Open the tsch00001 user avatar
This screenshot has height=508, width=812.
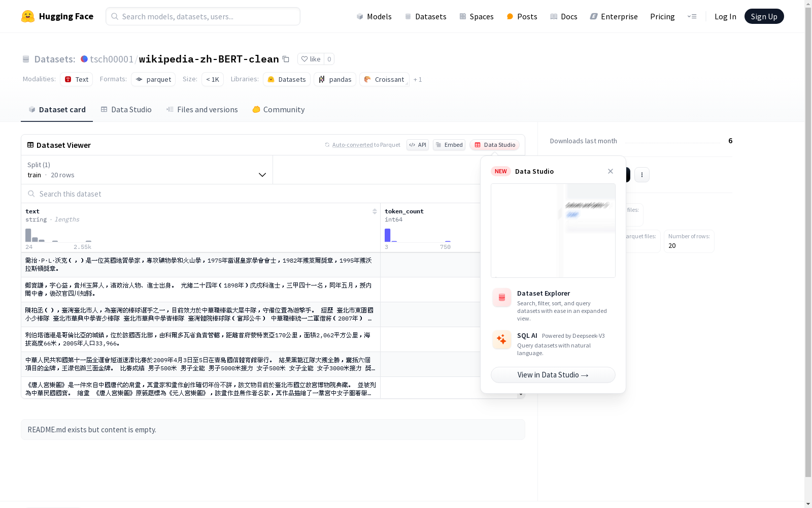84,59
